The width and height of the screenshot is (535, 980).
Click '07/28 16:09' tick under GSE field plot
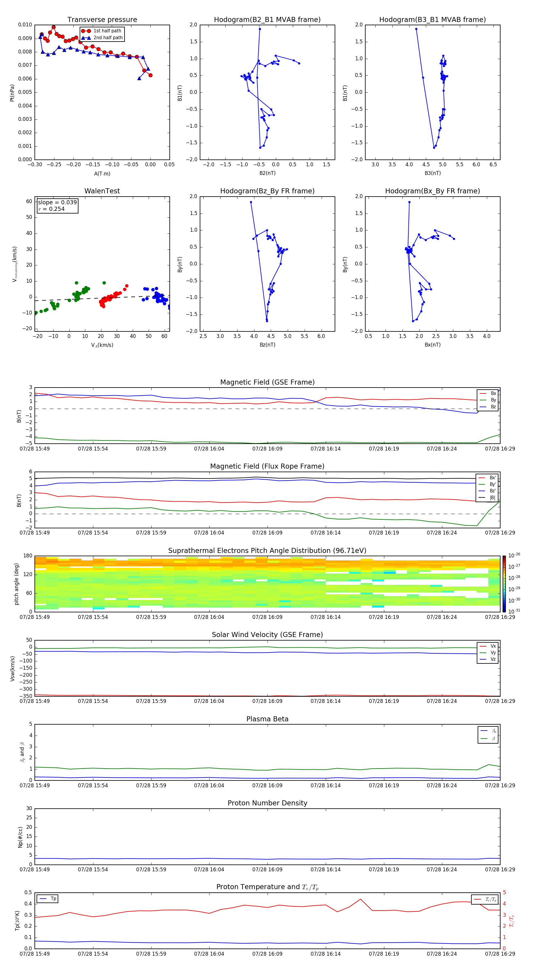pos(267,449)
